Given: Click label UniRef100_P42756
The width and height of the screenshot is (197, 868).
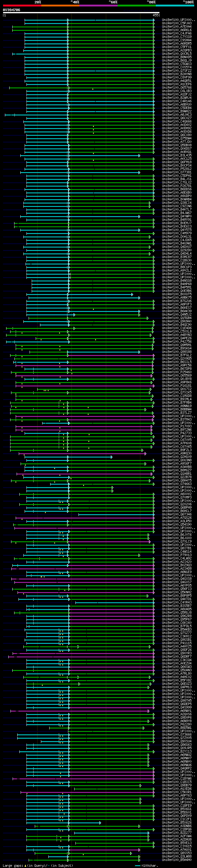Looking at the screenshot, I should tap(177, 341).
